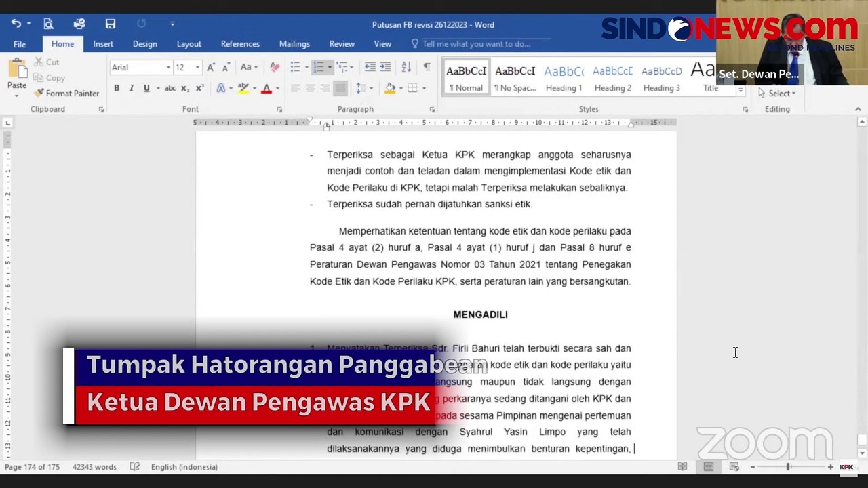This screenshot has width=868, height=488.
Task: Switch to the View tab
Action: 382,44
